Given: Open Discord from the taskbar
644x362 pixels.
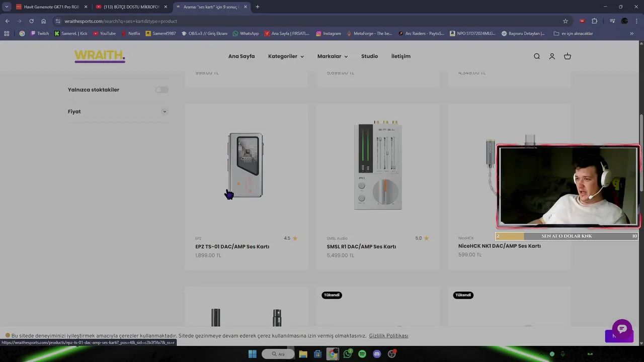Looking at the screenshot, I should tap(377, 354).
